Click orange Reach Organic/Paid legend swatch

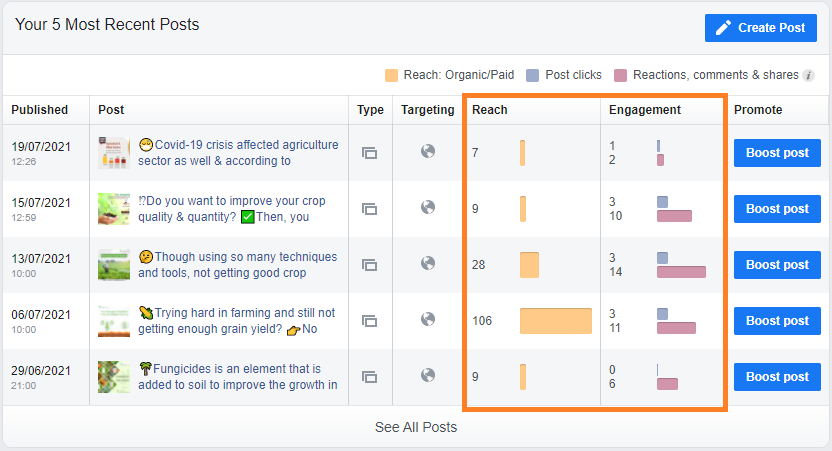[x=391, y=75]
